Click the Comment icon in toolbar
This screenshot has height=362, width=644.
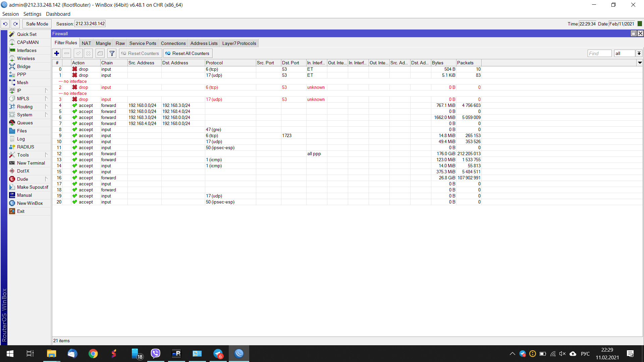coord(100,53)
